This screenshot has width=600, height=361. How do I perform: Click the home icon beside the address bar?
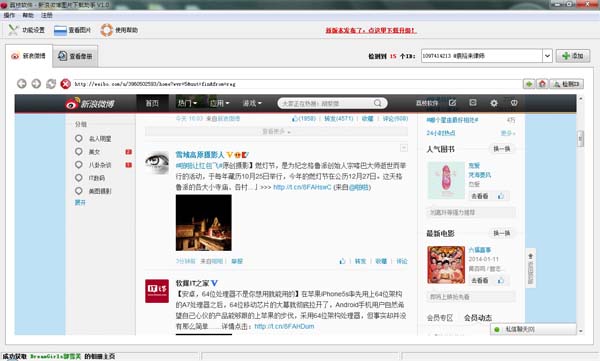[542, 83]
